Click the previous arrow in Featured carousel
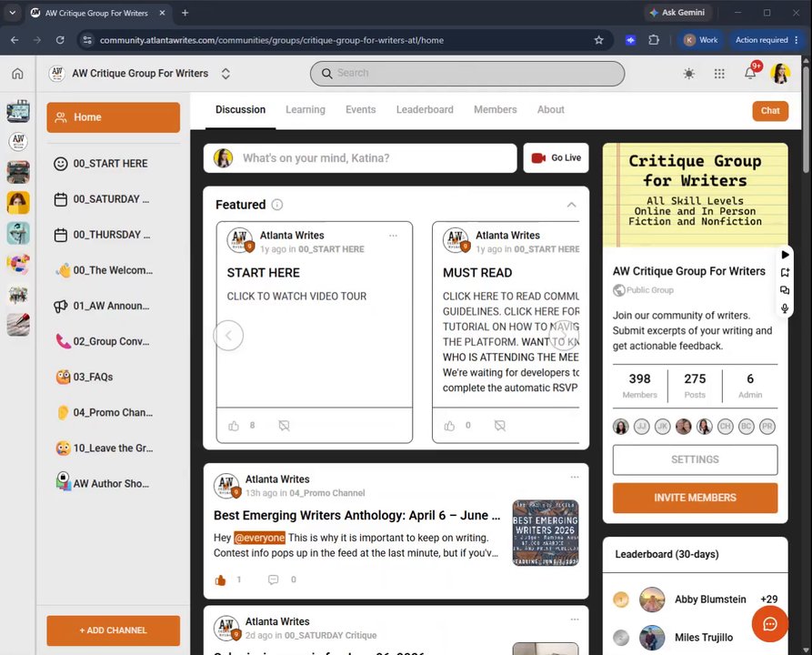Image resolution: width=812 pixels, height=655 pixels. coord(228,336)
